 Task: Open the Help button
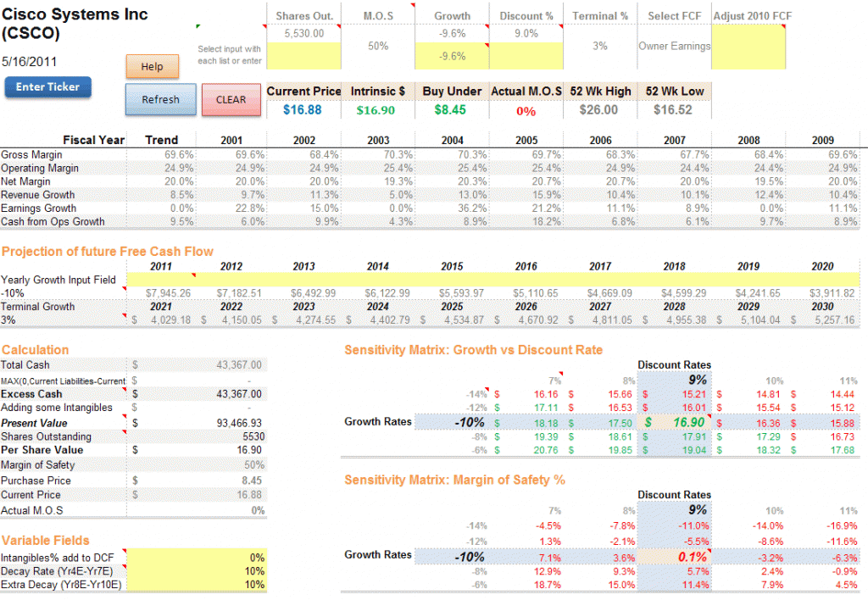tap(153, 66)
